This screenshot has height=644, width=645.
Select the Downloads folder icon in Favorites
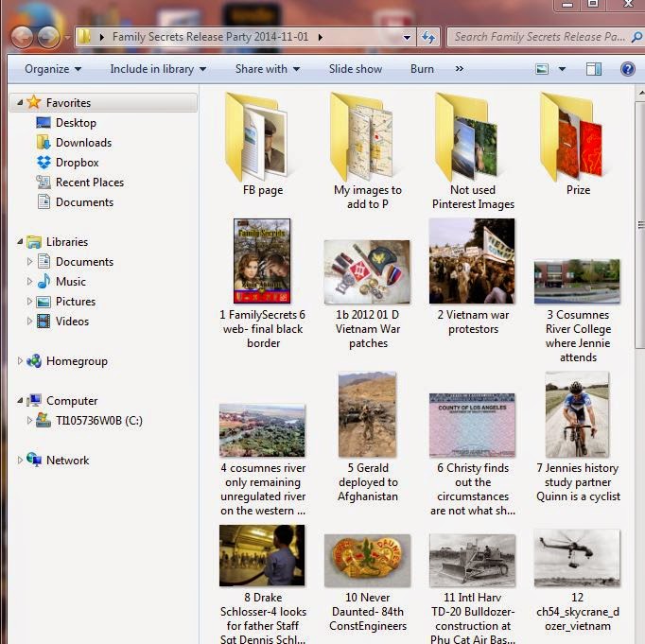click(x=44, y=142)
